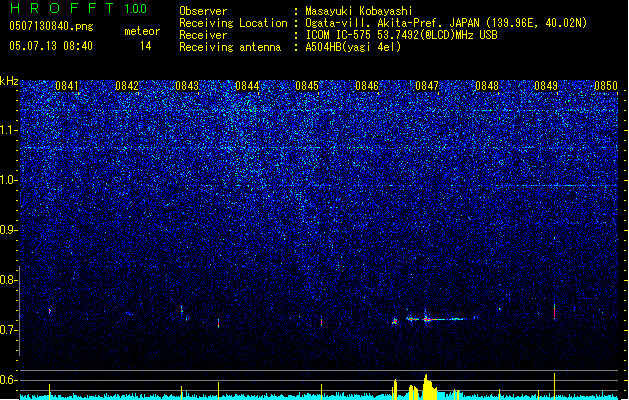Click the long meteor echo trail near 0847

(435, 319)
